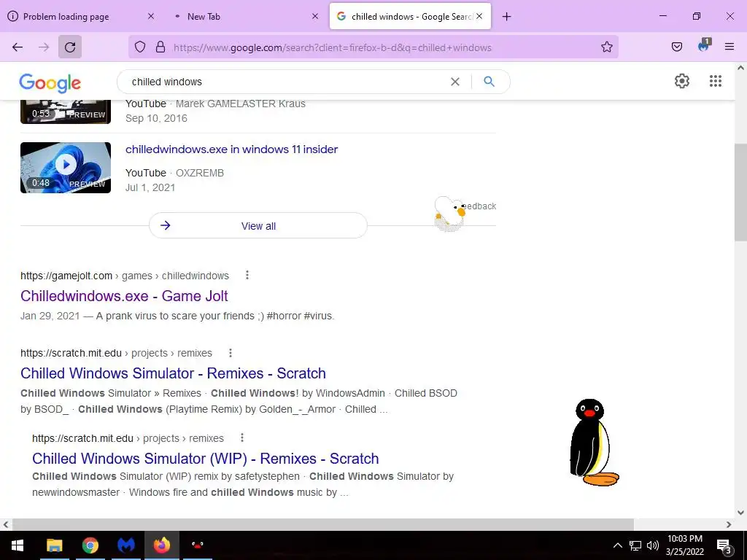Go to the Google homepage logo
The width and height of the screenshot is (747, 560).
click(50, 83)
